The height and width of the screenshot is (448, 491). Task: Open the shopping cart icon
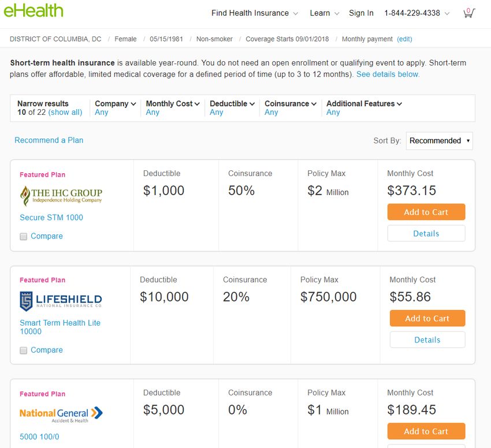click(x=469, y=13)
